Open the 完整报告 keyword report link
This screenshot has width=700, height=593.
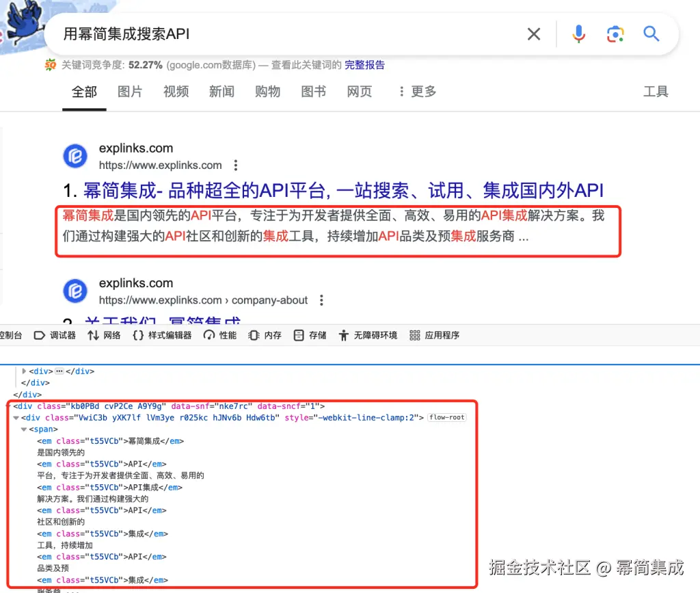pos(364,65)
